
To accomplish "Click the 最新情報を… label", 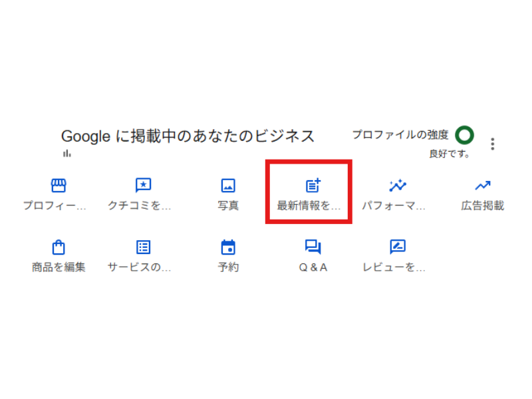I will (309, 205).
